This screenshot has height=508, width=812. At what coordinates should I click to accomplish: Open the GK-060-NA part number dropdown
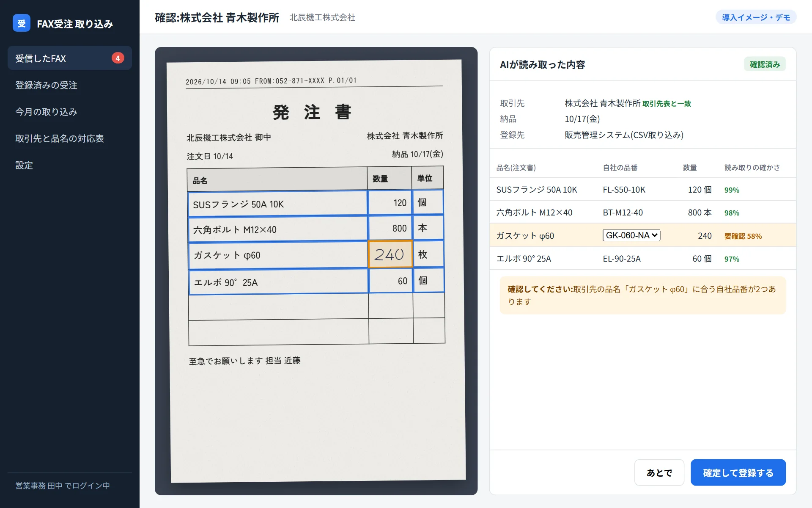click(x=631, y=235)
